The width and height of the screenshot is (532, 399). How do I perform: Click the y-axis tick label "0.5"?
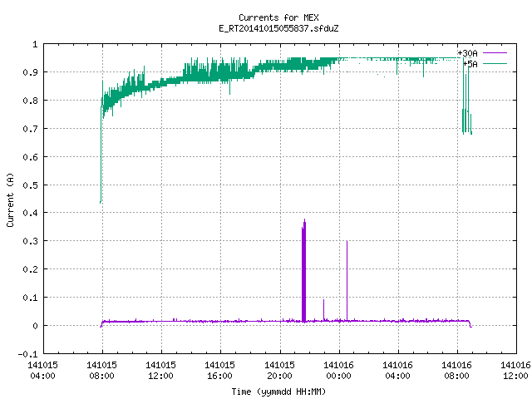click(30, 185)
